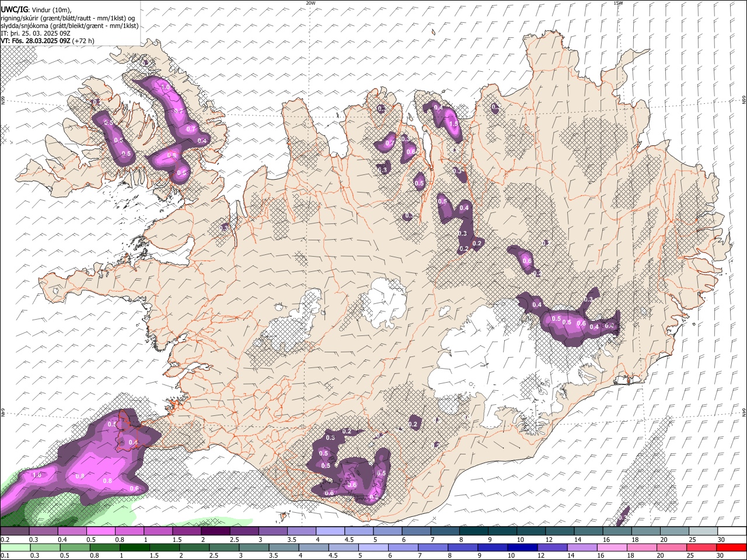Click the '1.0' value in the Westfjords snow band
Viewport: 747px width, 560px height.
(165, 87)
